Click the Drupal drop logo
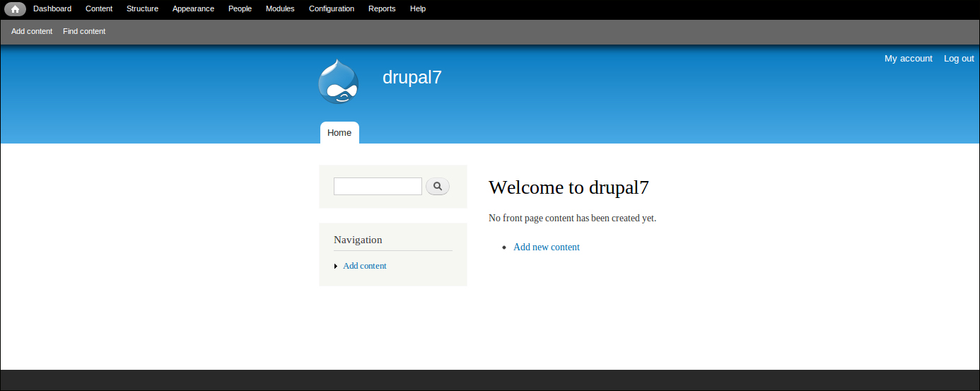Image resolution: width=980 pixels, height=391 pixels. (x=338, y=81)
